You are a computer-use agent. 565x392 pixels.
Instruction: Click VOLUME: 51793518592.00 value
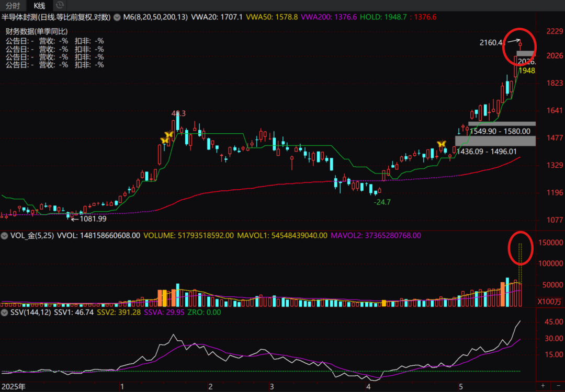[189, 236]
